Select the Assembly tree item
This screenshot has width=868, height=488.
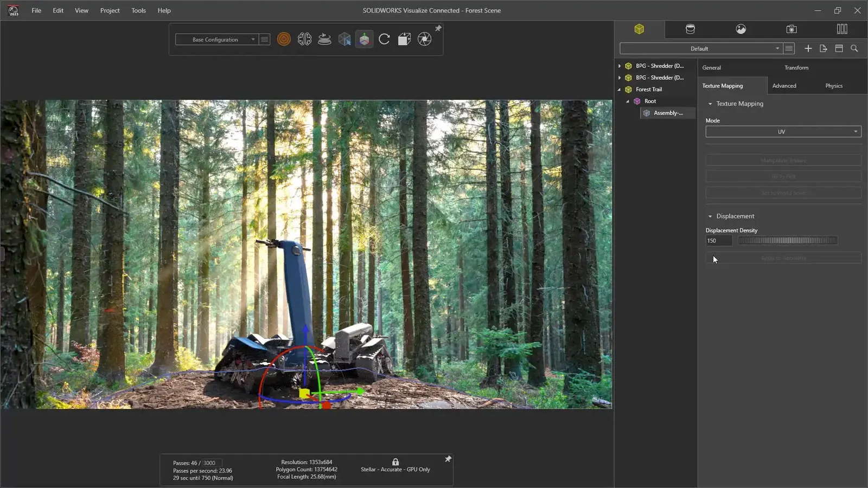coord(668,113)
